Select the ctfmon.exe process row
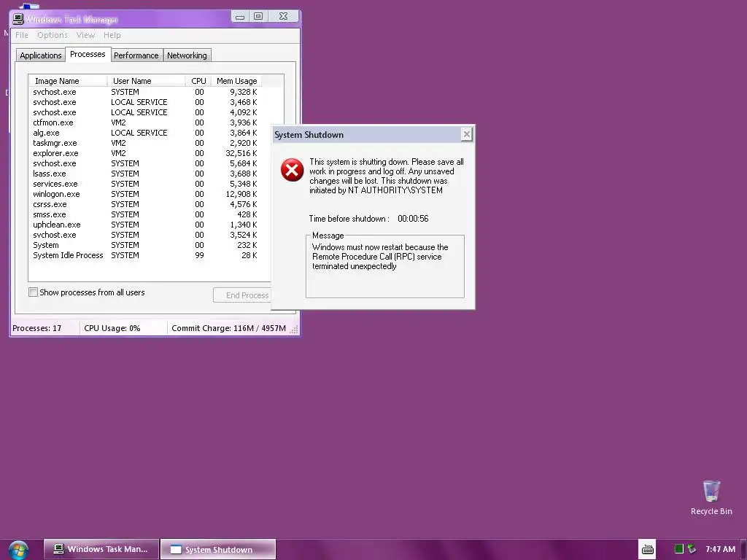The height and width of the screenshot is (560, 747). [145, 122]
